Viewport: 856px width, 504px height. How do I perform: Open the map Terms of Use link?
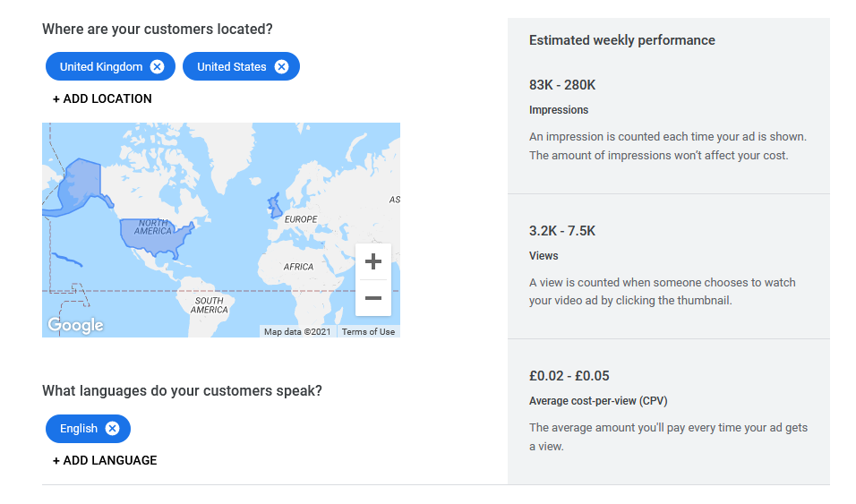[x=368, y=332]
